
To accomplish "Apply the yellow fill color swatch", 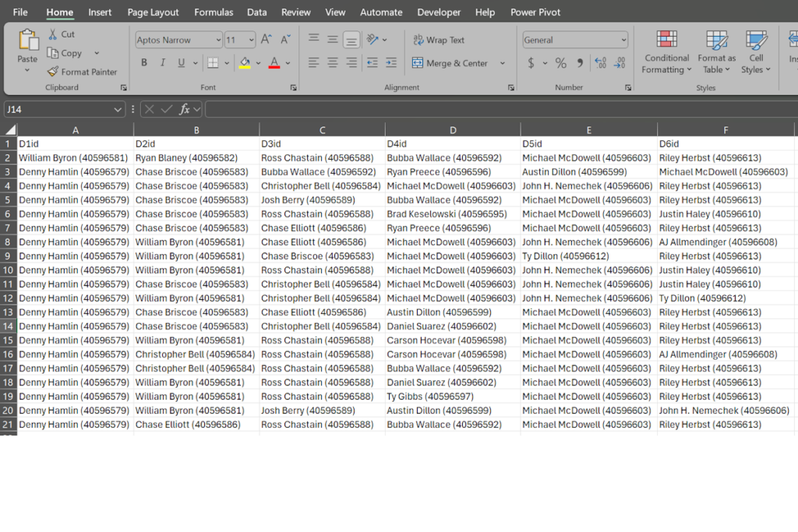I will click(245, 63).
